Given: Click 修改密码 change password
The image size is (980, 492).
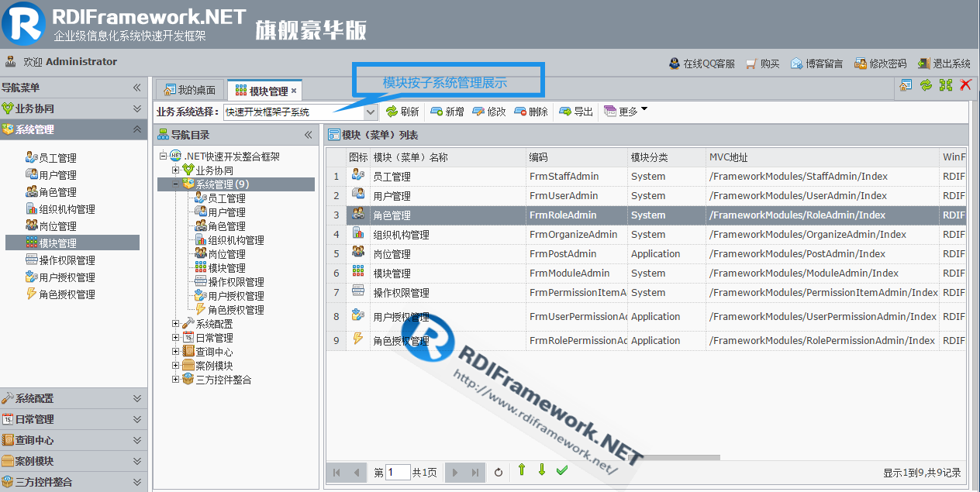Looking at the screenshot, I should (880, 64).
